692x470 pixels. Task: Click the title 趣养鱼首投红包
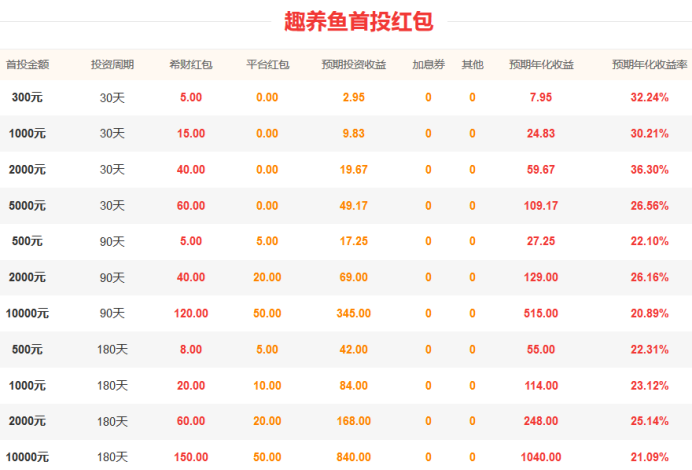[x=358, y=22]
